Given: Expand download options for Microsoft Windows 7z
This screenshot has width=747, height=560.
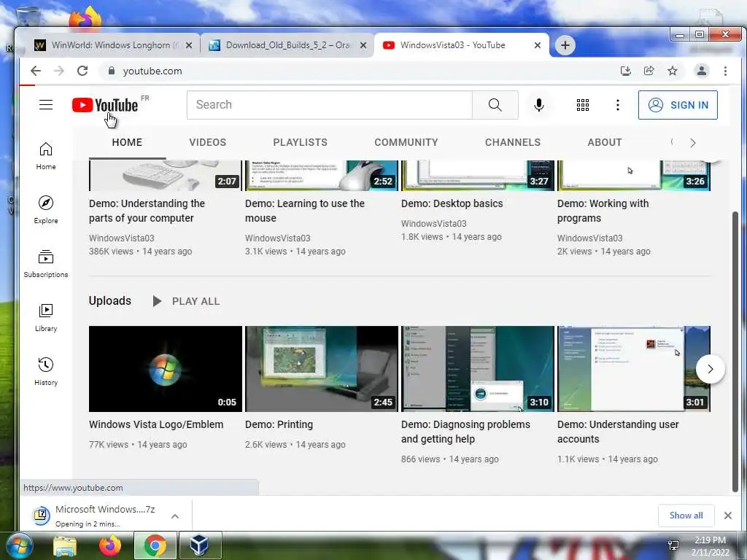Looking at the screenshot, I should pos(175,516).
